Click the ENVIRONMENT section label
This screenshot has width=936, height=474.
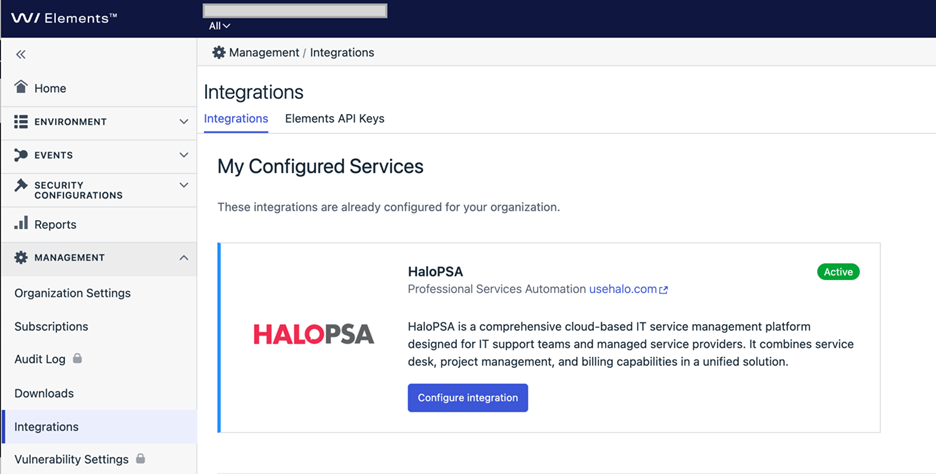[x=70, y=122]
